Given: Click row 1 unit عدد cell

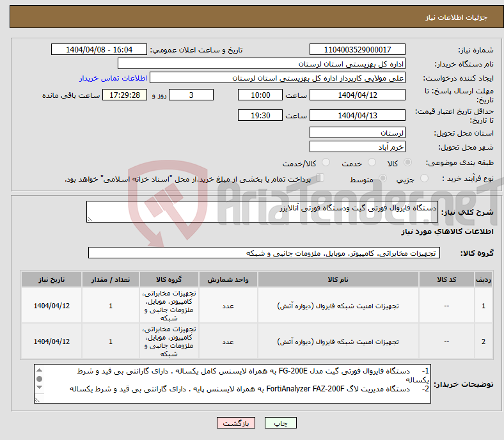Looking at the screenshot, I should pos(228,306).
